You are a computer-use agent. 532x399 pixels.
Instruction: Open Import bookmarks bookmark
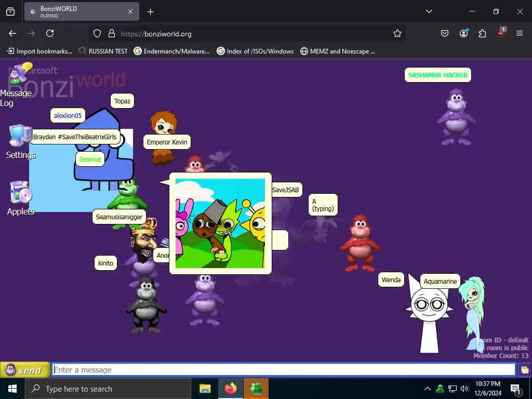(x=39, y=51)
